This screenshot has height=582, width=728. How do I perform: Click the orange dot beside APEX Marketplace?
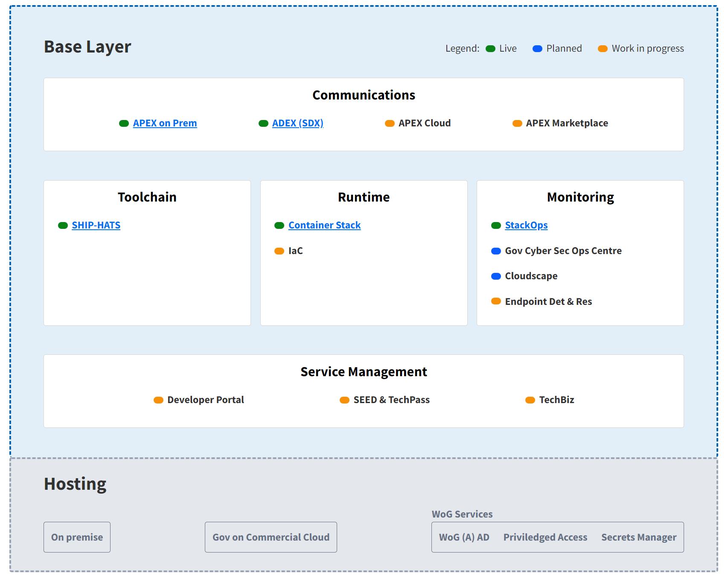pos(517,123)
